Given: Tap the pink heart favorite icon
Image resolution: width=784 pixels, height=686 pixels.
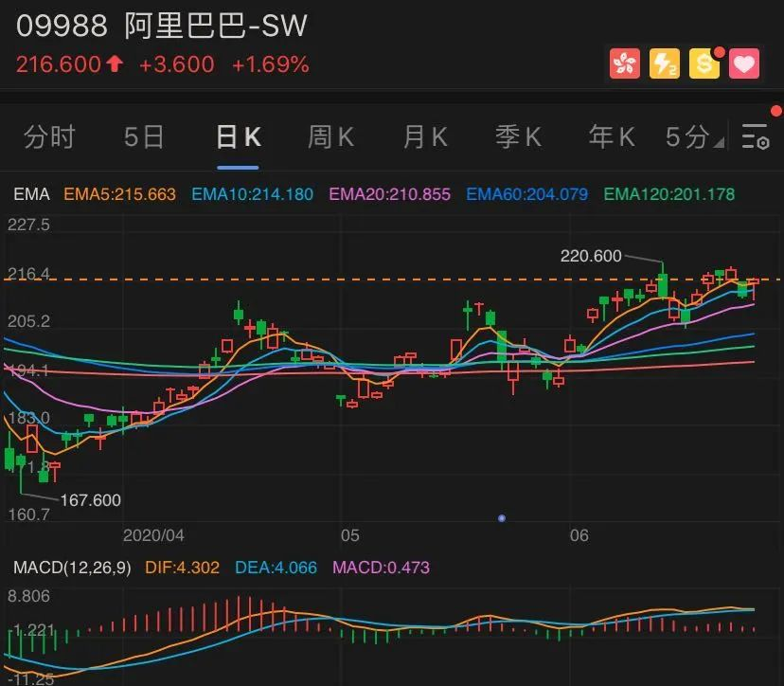Looking at the screenshot, I should 744,63.
